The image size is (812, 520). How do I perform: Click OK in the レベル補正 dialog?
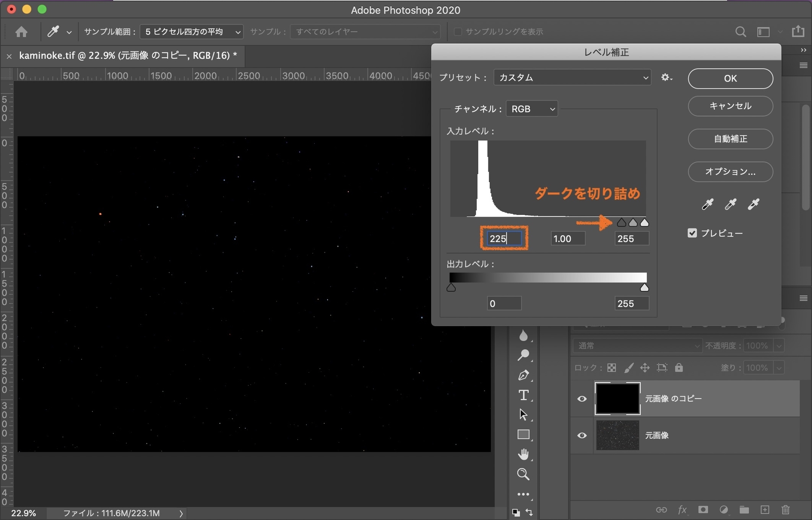coord(730,78)
